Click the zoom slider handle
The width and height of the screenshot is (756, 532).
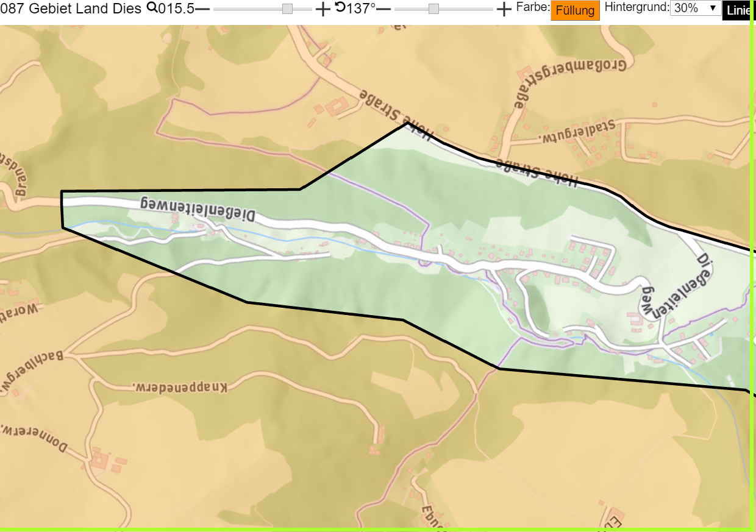(x=288, y=9)
